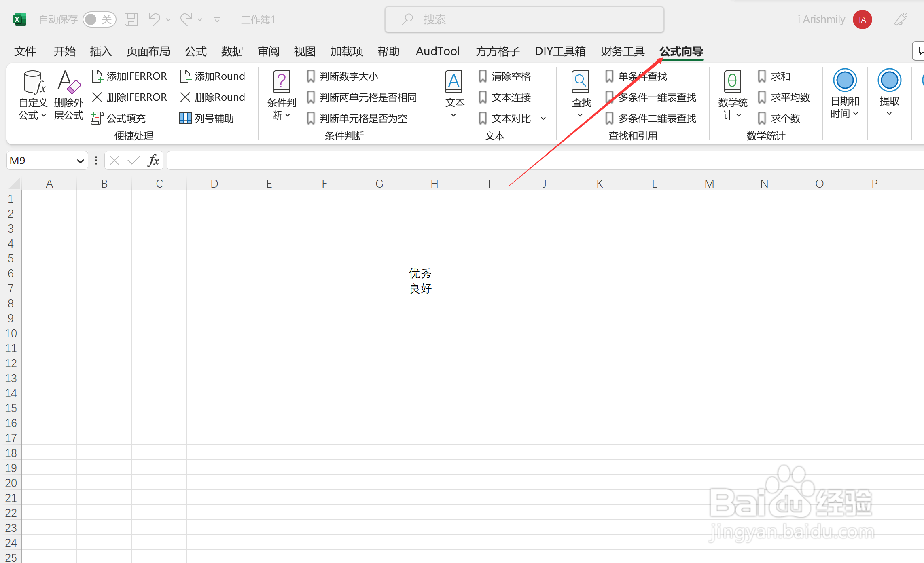Open the 条件判断 dropdown button
This screenshot has height=563, width=924.
point(282,95)
